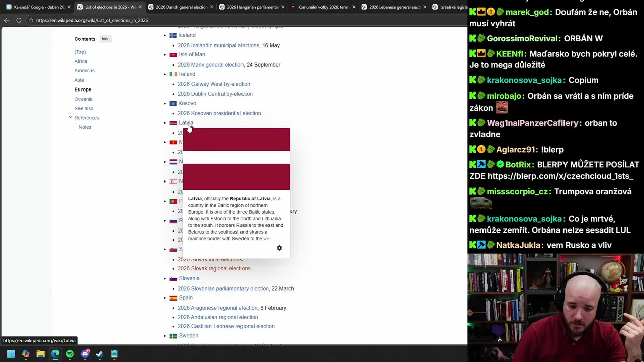Click the Kosovo flag icon
Screen dimensions: 644x362
173,103
